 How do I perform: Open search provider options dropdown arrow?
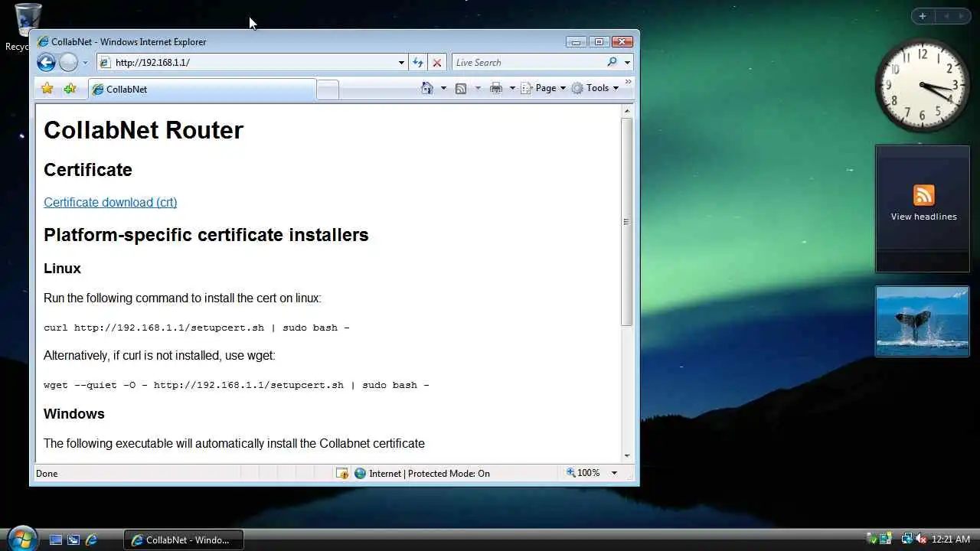coord(627,63)
